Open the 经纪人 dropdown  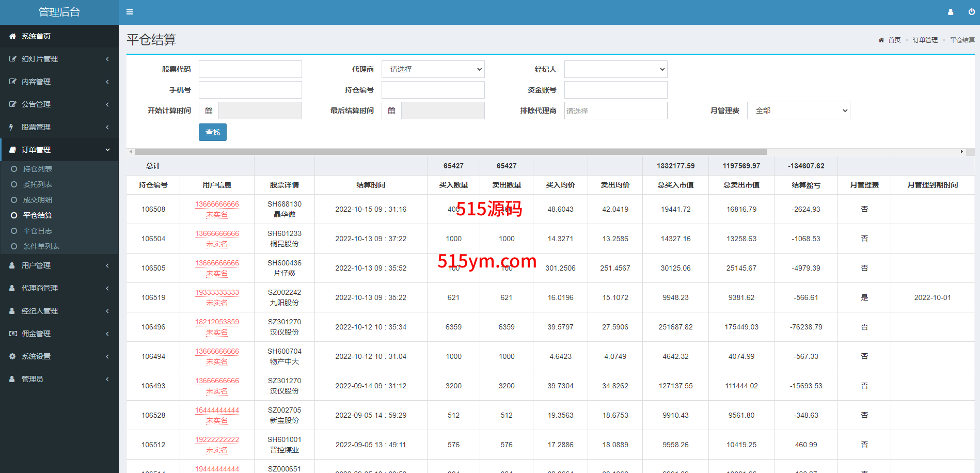[615, 69]
